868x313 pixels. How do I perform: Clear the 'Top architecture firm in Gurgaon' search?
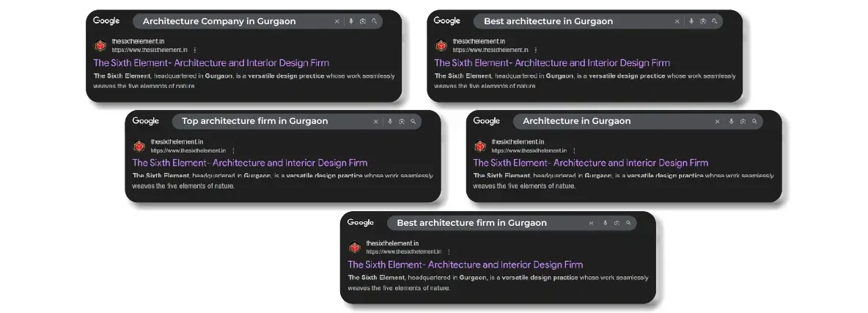click(376, 122)
